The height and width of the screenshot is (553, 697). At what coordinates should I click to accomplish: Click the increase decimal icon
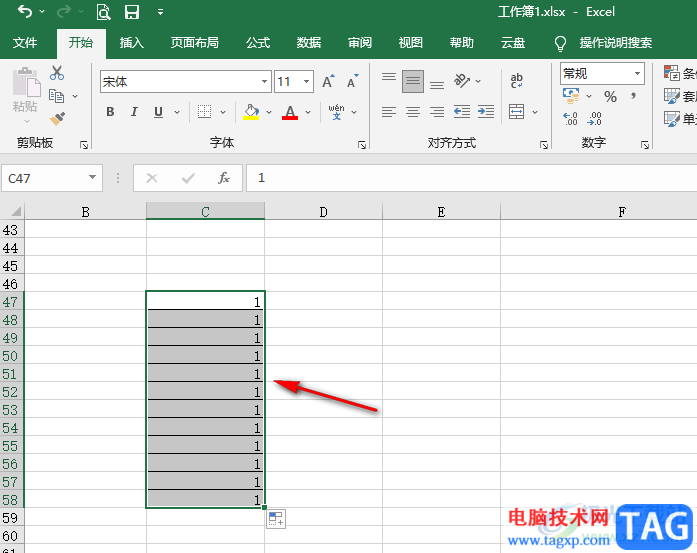pos(570,119)
